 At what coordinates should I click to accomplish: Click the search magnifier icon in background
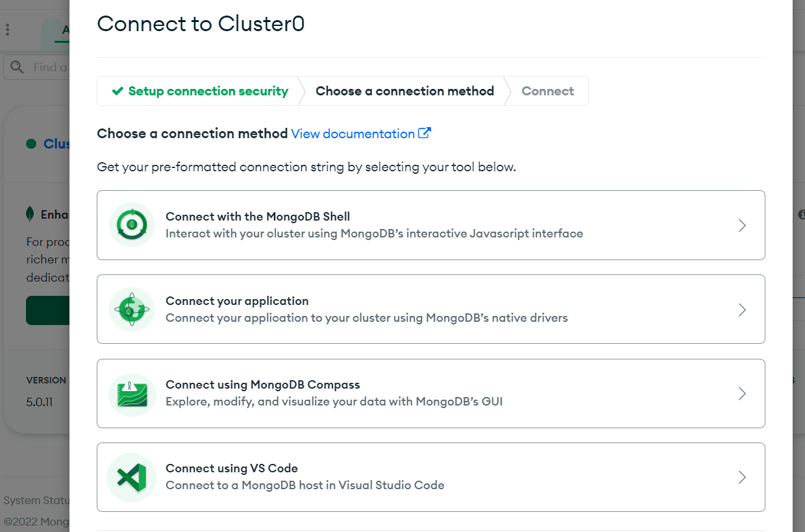(x=18, y=67)
